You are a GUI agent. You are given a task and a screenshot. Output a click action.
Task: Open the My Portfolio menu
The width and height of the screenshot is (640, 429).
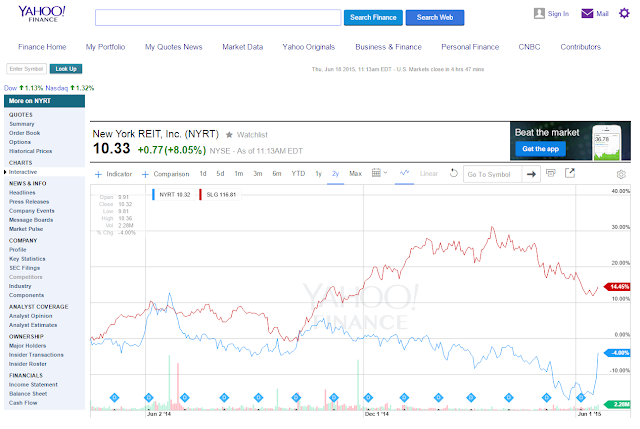pos(105,47)
